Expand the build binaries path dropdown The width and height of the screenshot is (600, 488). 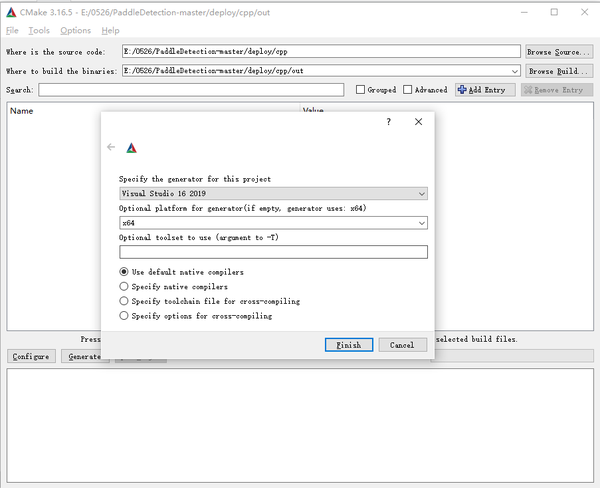tap(515, 71)
